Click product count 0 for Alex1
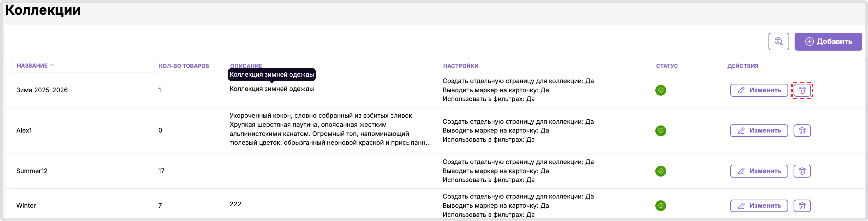 (160, 131)
